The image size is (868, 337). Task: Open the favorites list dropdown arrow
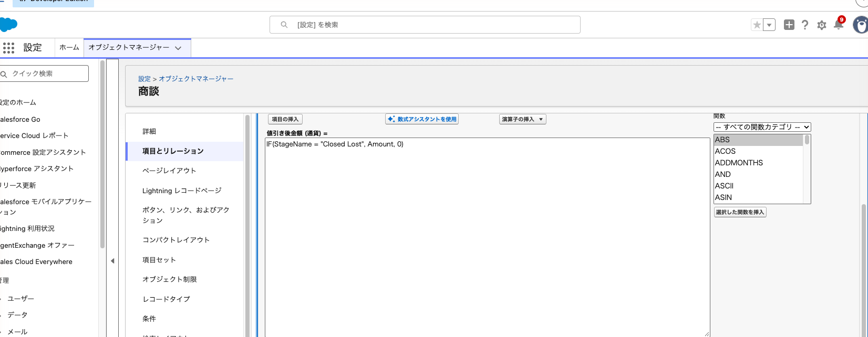(769, 25)
